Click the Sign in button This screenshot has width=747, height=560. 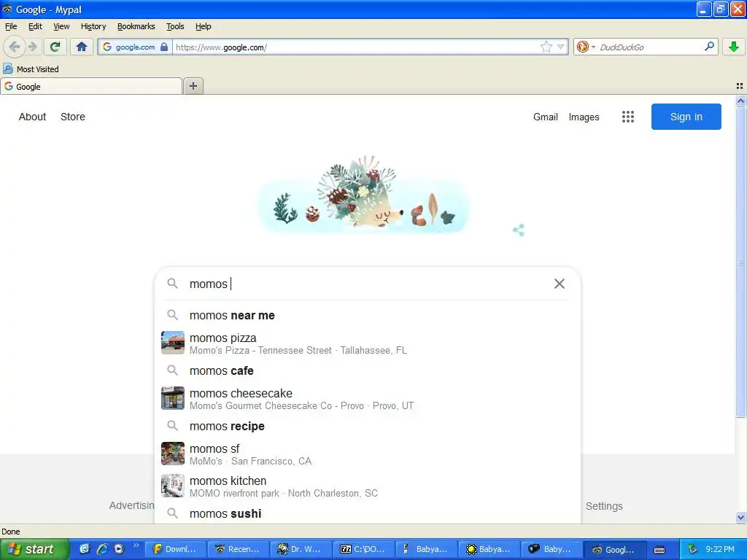coord(686,117)
